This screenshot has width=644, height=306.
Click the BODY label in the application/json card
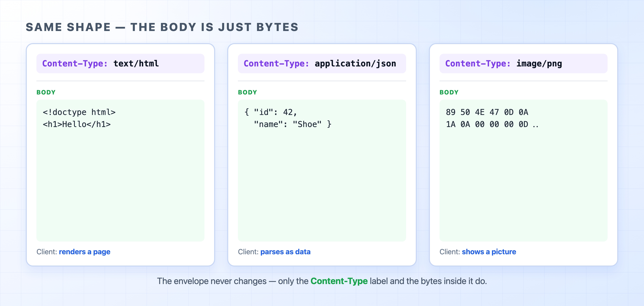[x=248, y=92]
